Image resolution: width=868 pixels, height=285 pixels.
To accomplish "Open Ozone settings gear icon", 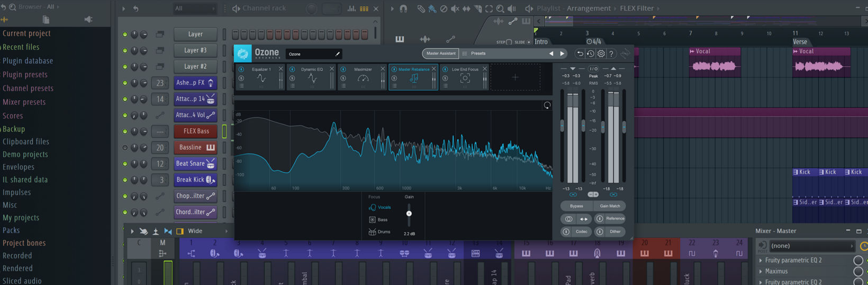I will 601,54.
